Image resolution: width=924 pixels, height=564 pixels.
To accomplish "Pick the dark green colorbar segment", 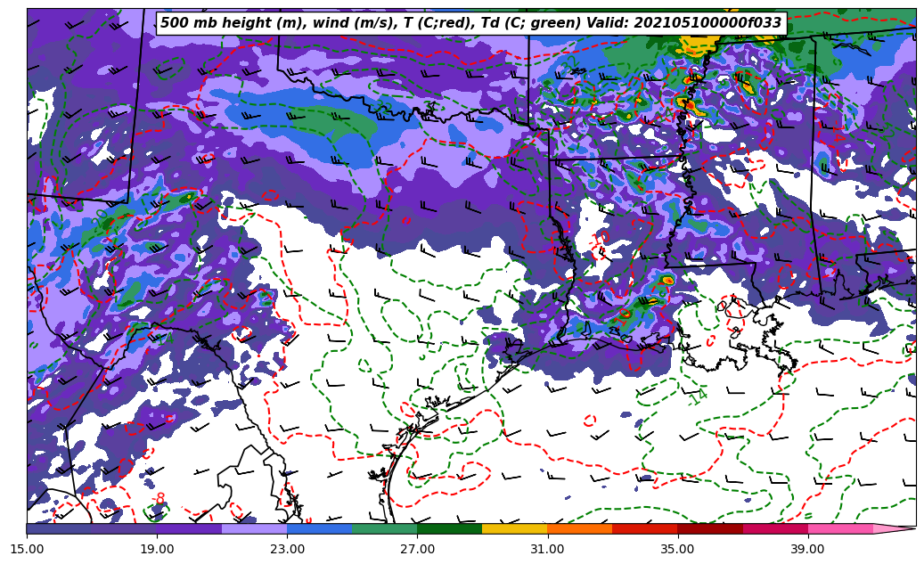I will [x=449, y=528].
